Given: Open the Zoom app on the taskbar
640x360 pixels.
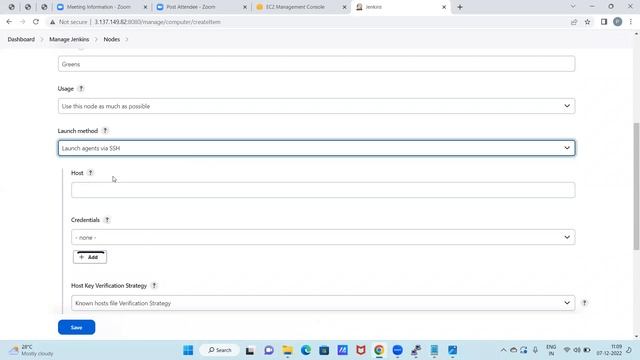Looking at the screenshot, I should pyautogui.click(x=397, y=350).
